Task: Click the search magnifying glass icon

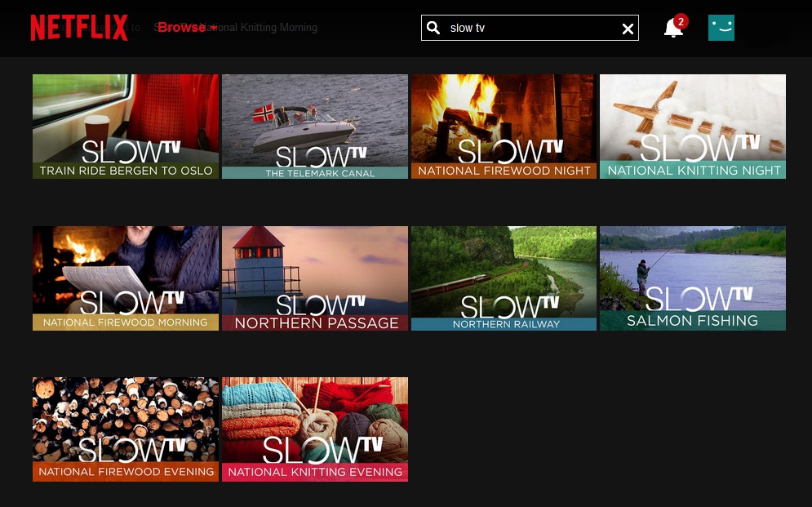Action: (433, 28)
